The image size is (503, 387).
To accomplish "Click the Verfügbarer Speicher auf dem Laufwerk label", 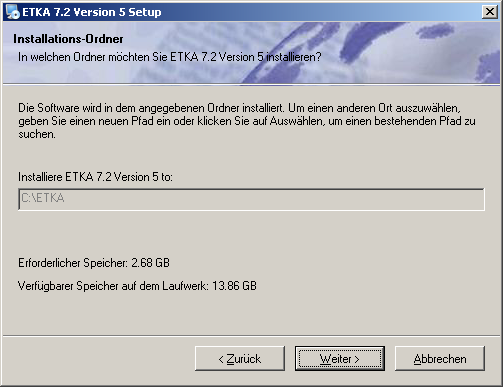I will coord(113,286).
